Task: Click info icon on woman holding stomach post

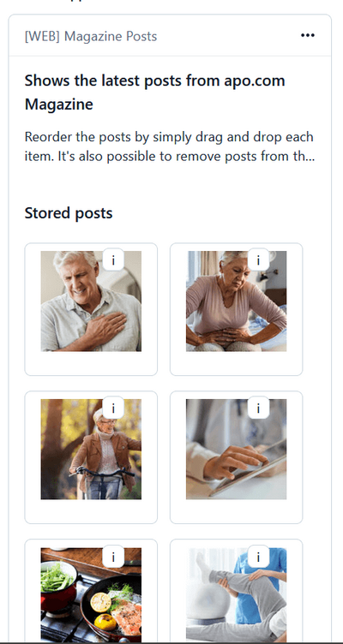Action: [x=258, y=260]
